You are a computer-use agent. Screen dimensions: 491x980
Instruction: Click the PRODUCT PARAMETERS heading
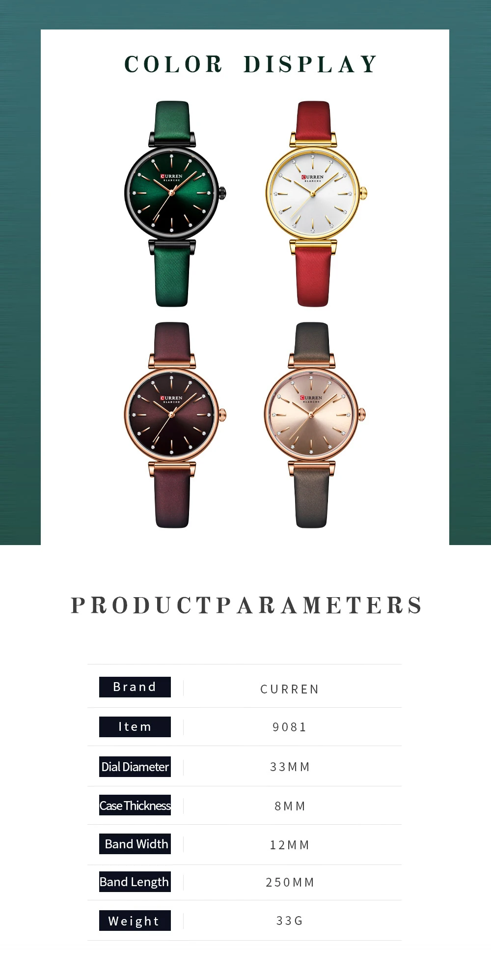[x=246, y=605]
